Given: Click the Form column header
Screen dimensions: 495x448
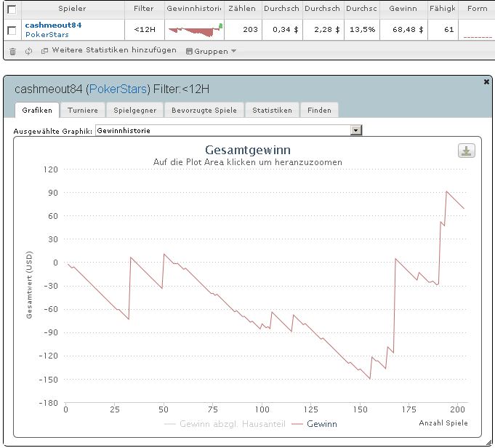Looking at the screenshot, I should (477, 9).
